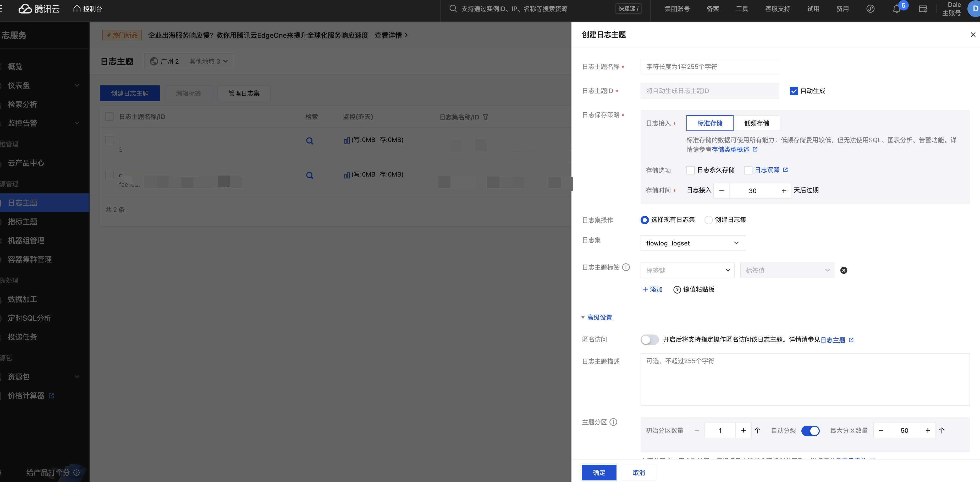Select the 创建日志集 radio option
980x482 pixels.
708,220
